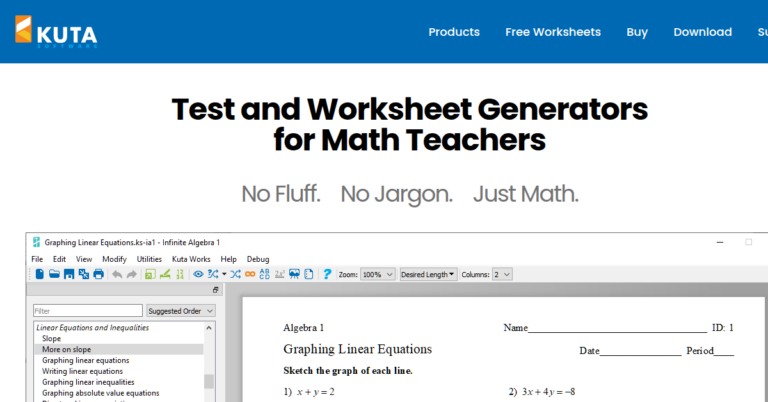
Task: Open the Modify menu
Action: [114, 259]
